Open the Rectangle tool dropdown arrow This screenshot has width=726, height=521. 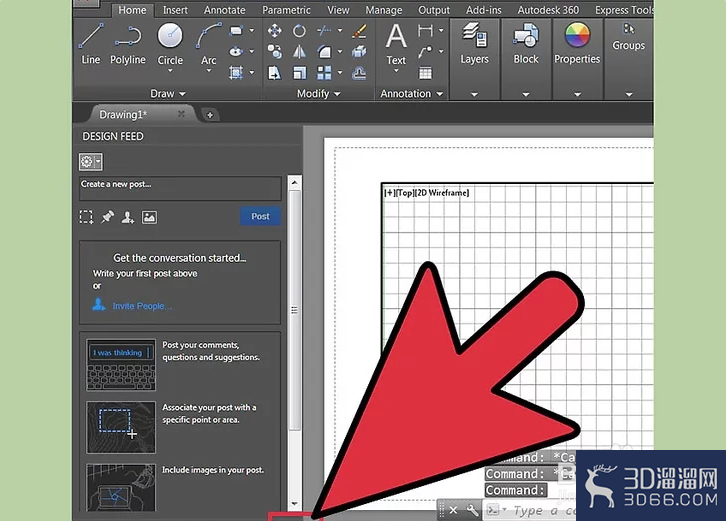pyautogui.click(x=252, y=31)
